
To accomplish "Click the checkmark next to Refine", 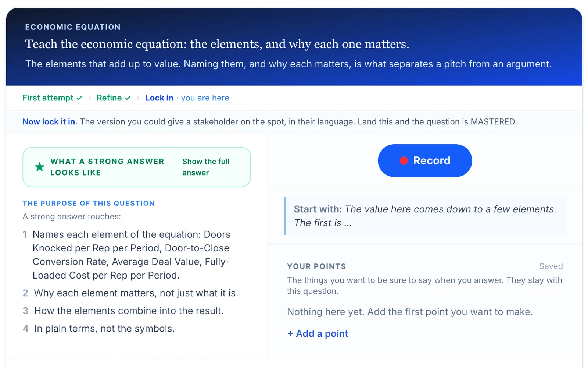I will point(128,98).
